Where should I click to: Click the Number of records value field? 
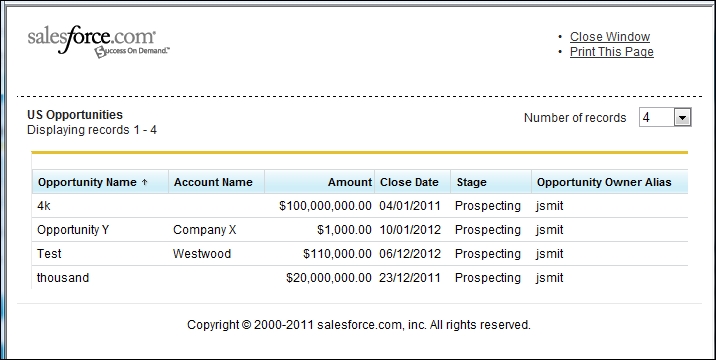657,117
